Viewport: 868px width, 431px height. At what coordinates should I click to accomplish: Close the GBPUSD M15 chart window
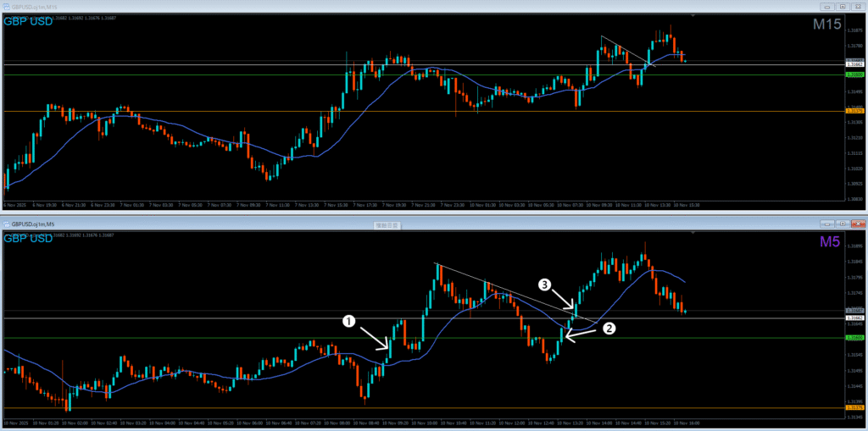[x=858, y=7]
